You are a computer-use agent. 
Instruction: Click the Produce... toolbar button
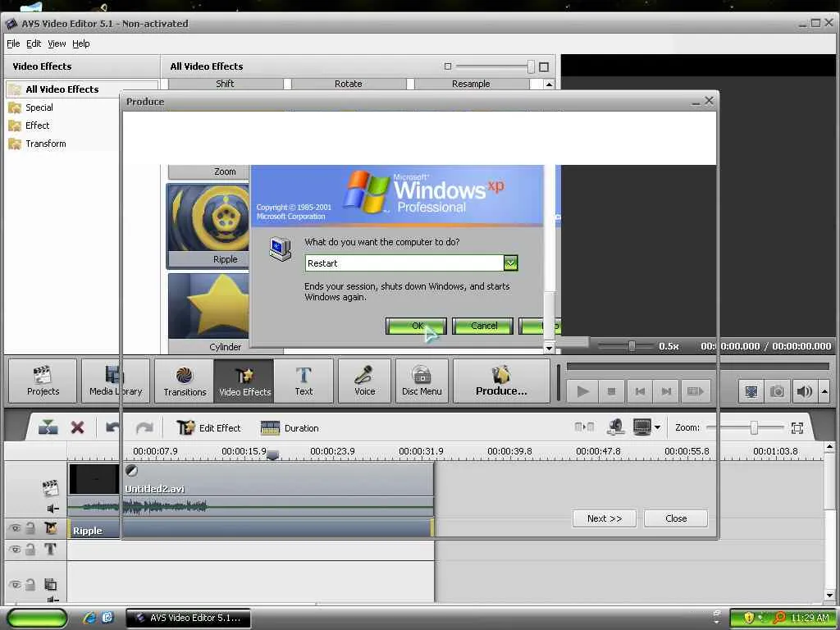[501, 381]
